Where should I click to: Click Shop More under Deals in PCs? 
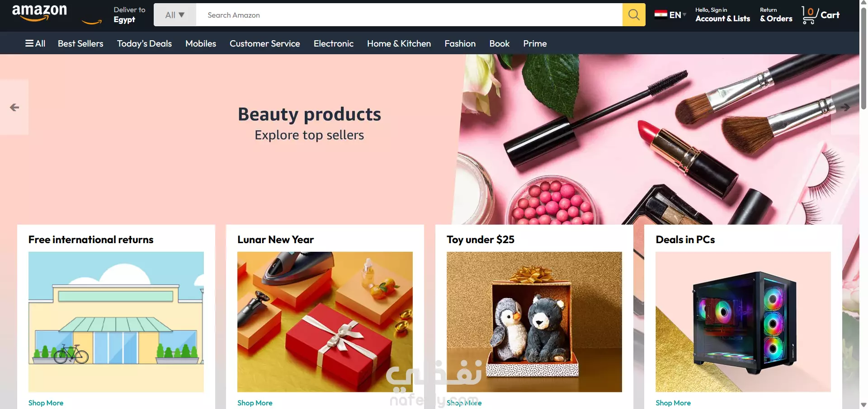click(x=673, y=403)
